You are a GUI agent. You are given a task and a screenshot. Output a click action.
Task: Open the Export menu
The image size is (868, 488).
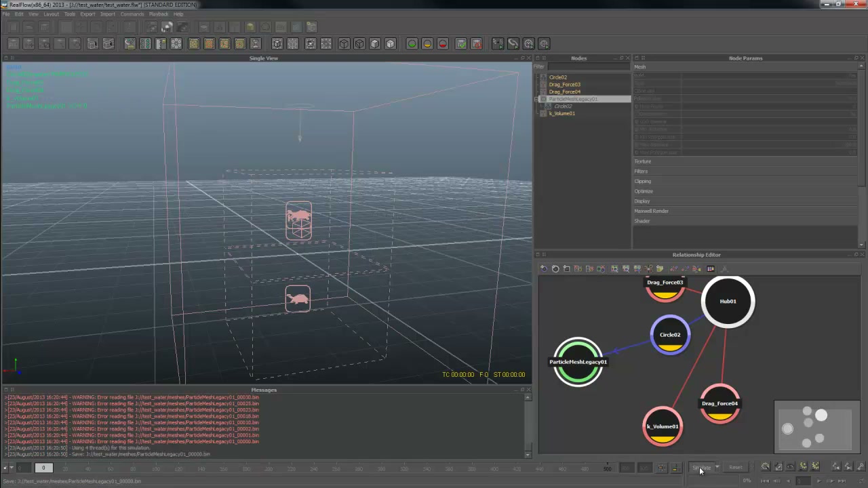[x=87, y=14]
